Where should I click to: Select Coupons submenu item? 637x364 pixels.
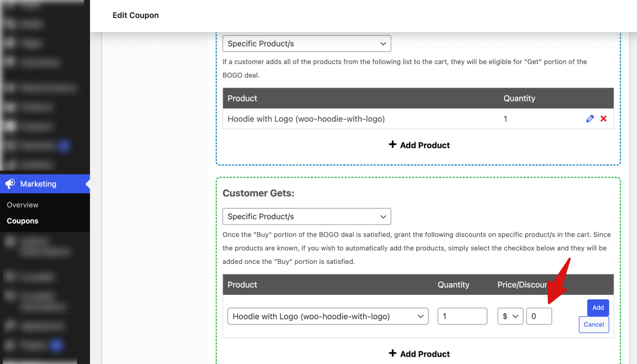tap(23, 221)
